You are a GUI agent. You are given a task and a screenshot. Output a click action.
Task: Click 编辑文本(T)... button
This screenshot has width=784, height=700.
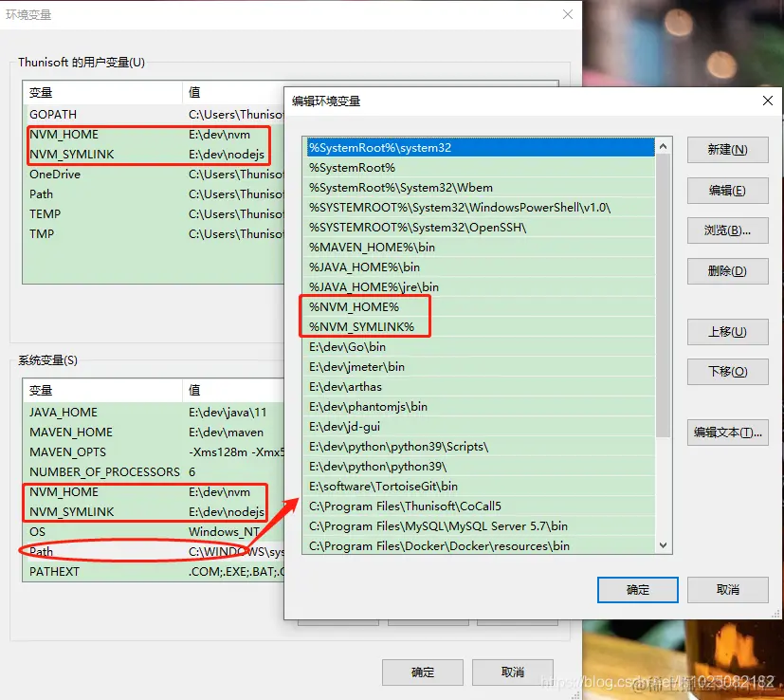(727, 433)
